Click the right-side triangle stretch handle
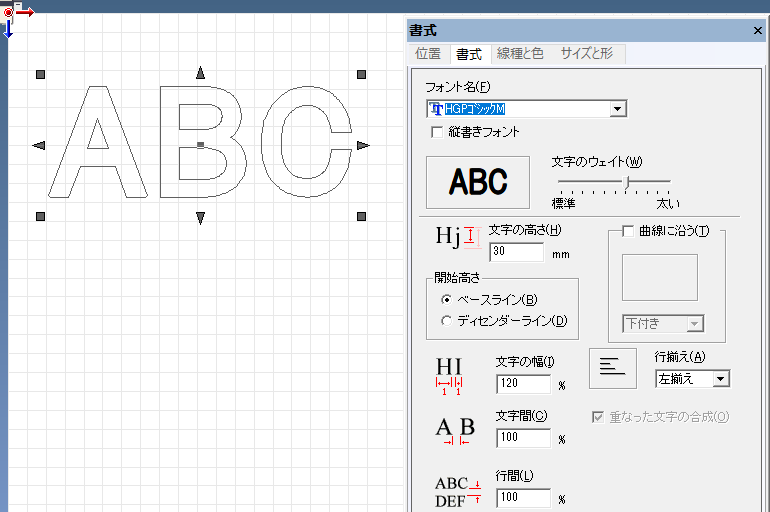The height and width of the screenshot is (512, 770). (x=363, y=145)
